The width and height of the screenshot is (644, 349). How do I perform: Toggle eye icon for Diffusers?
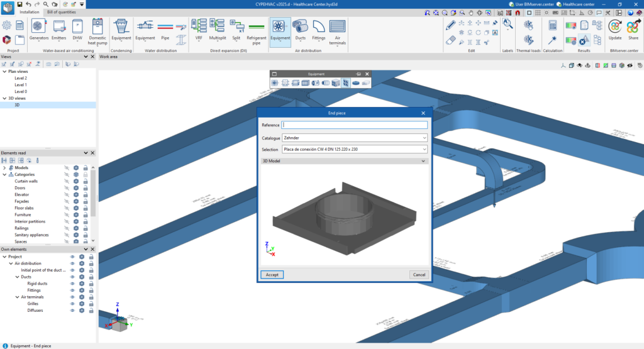(x=72, y=311)
